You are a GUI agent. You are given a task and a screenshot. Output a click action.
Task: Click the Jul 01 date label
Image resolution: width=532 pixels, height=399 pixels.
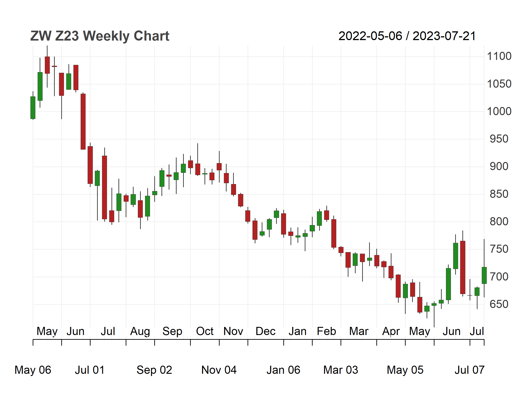point(90,370)
